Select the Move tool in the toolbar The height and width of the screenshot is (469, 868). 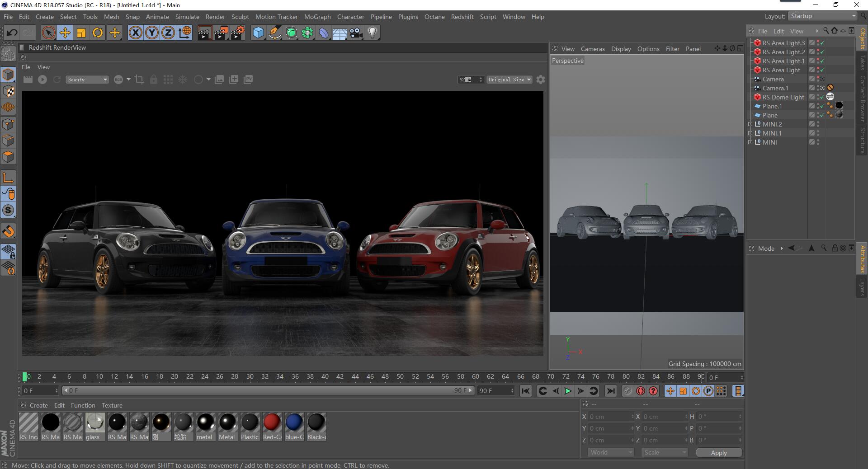65,33
